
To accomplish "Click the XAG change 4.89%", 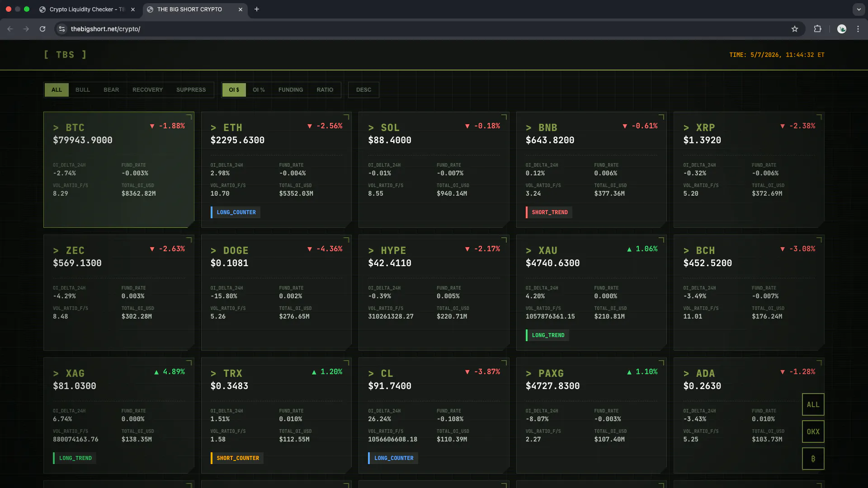I will (x=170, y=372).
